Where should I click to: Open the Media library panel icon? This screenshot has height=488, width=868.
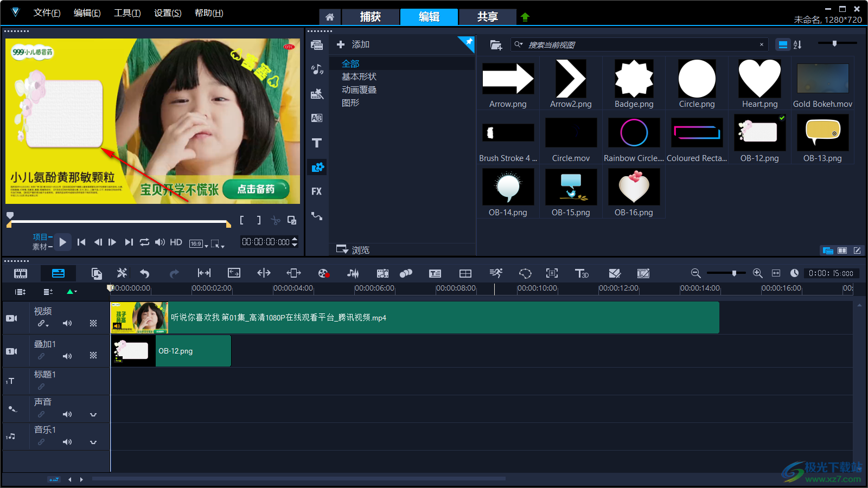click(x=317, y=45)
